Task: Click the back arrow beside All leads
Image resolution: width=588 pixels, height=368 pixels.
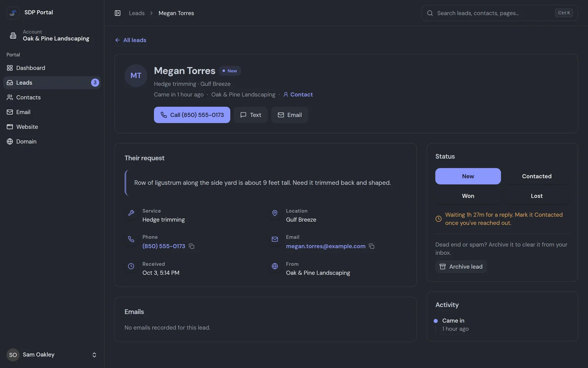Action: [x=118, y=40]
